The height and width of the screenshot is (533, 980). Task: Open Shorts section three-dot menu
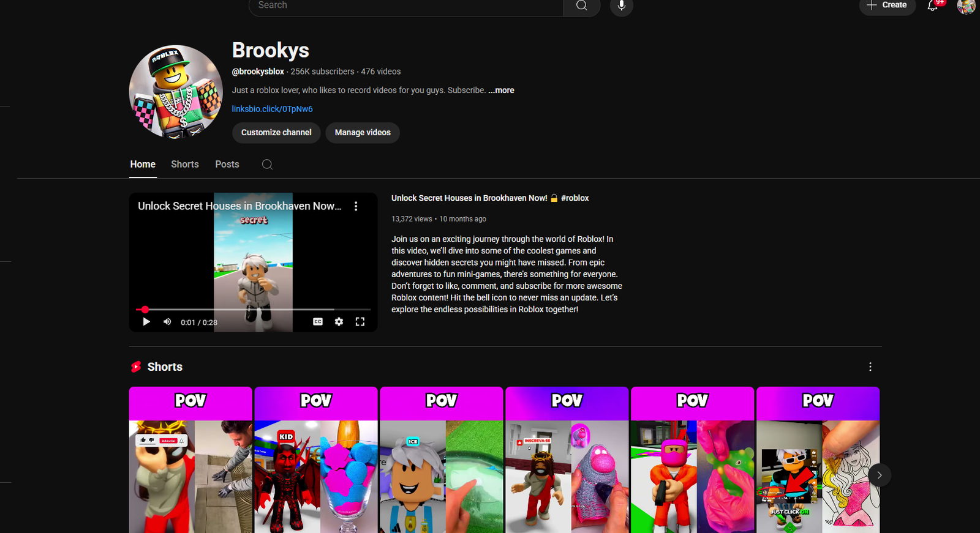coord(870,367)
